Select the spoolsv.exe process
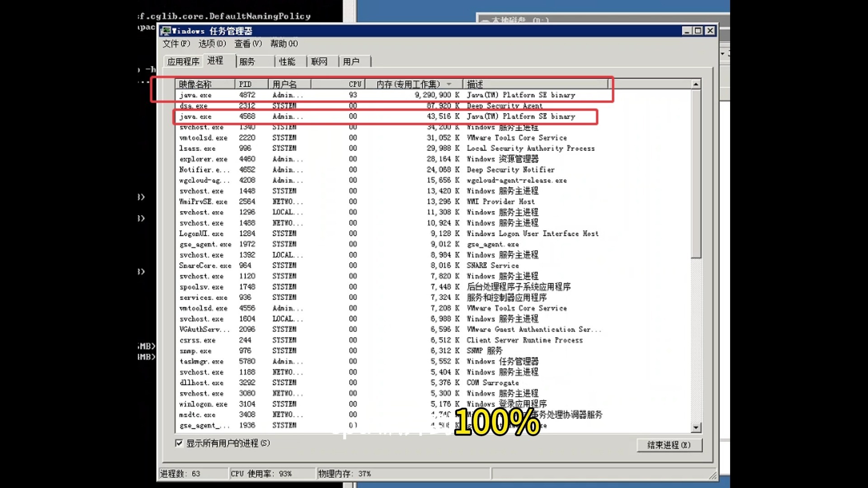 point(392,287)
